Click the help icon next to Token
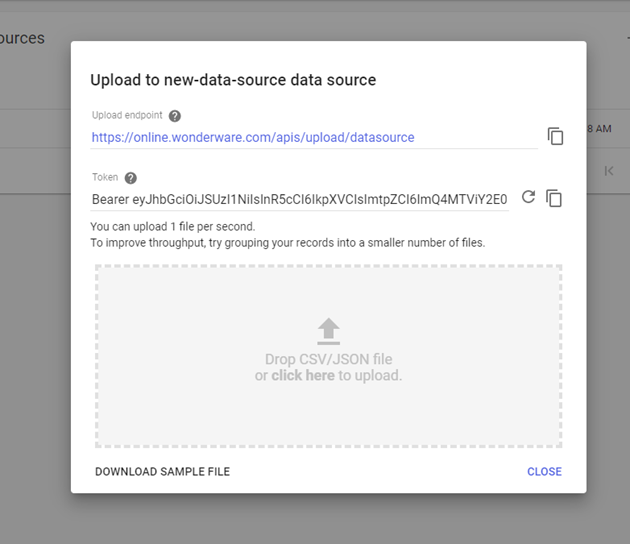630x544 pixels. pos(131,178)
